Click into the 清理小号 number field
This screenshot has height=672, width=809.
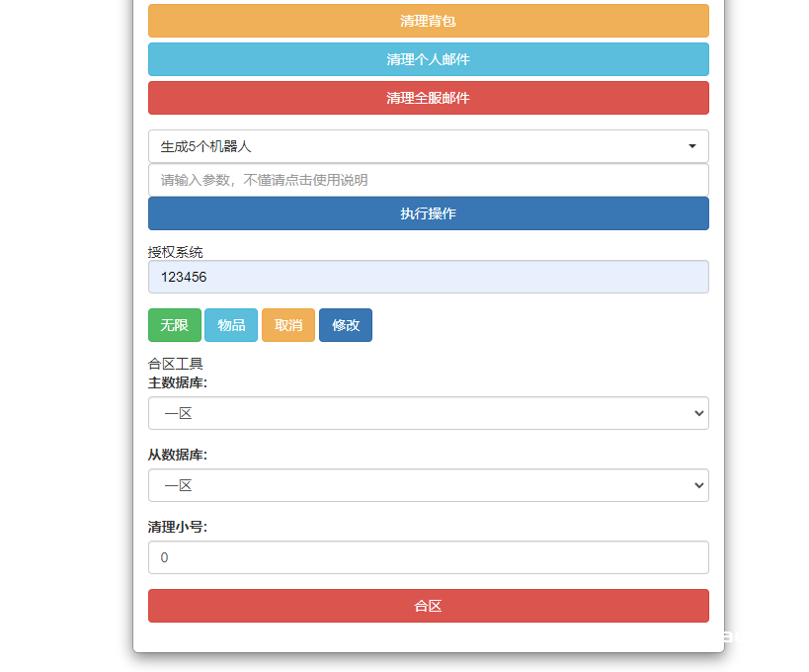[428, 557]
